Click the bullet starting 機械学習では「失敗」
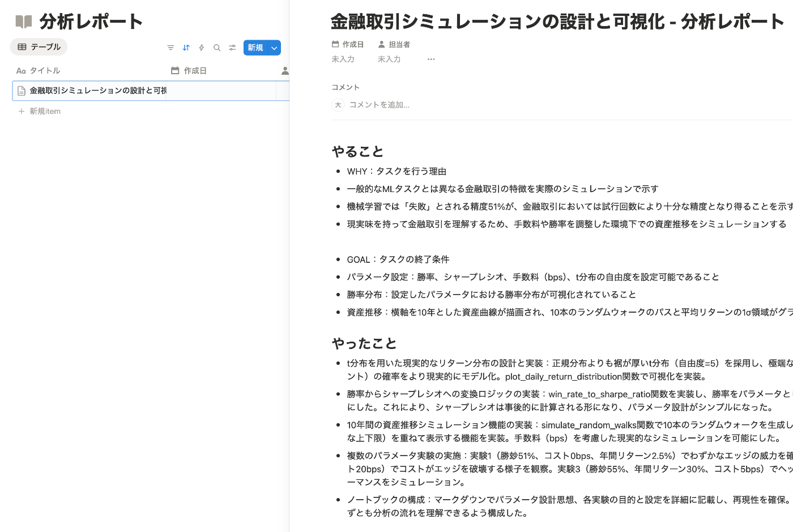This screenshot has height=532, width=793. point(570,206)
